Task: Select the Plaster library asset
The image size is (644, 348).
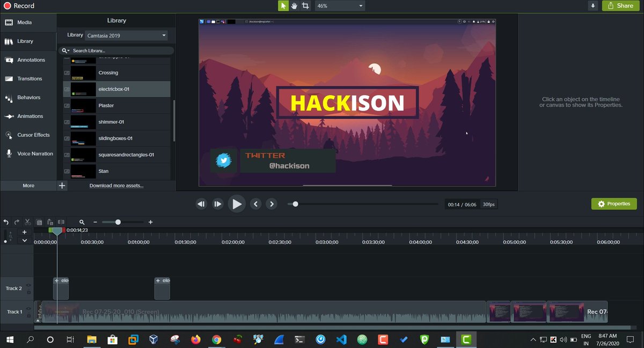Action: (x=117, y=106)
